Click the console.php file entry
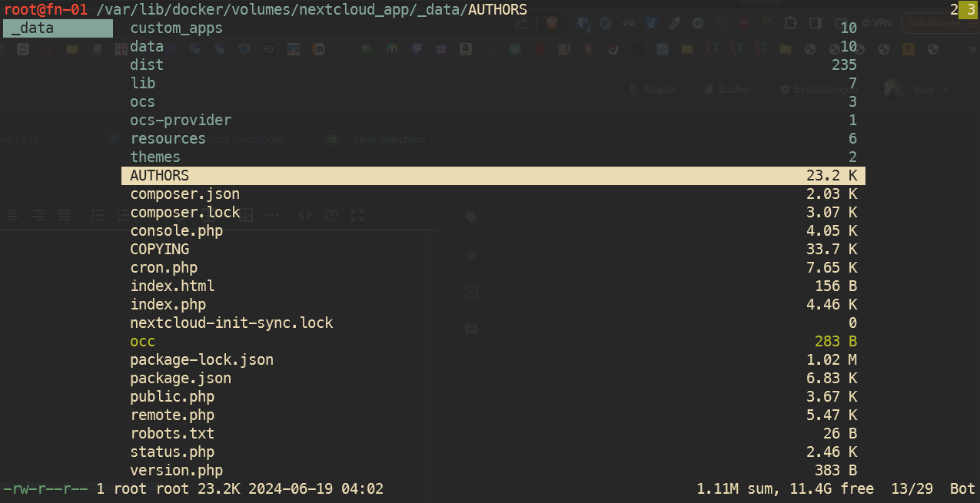This screenshot has width=980, height=503. coord(176,231)
